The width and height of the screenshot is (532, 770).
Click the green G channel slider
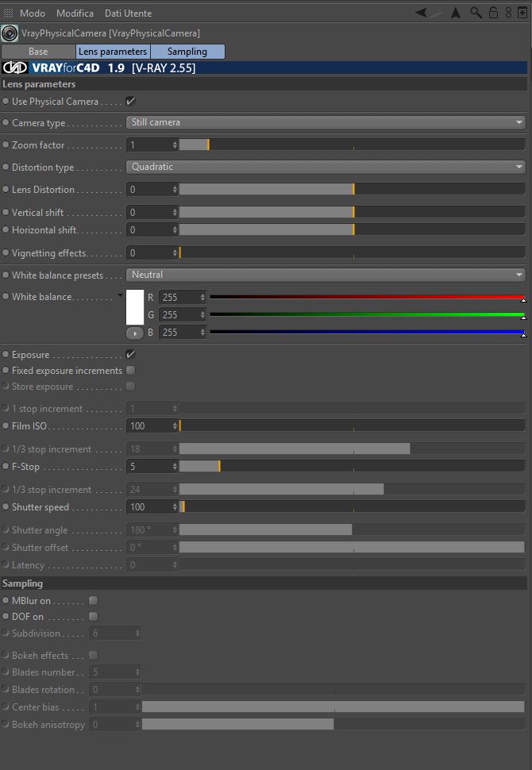click(367, 314)
